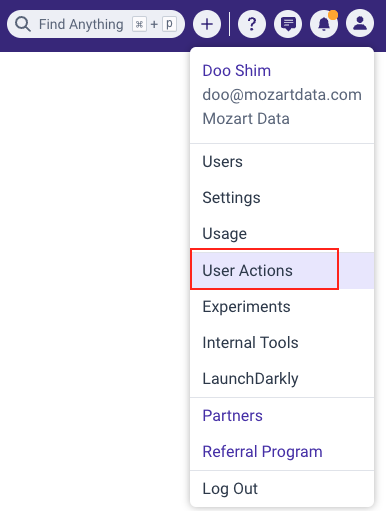Click the doo@mozartdata.com email text
The width and height of the screenshot is (386, 511).
[x=282, y=95]
